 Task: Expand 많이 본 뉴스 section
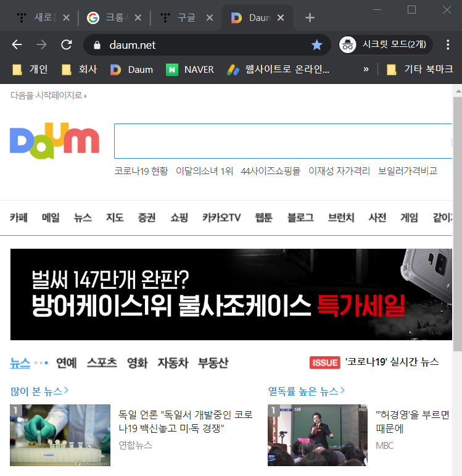click(x=39, y=391)
